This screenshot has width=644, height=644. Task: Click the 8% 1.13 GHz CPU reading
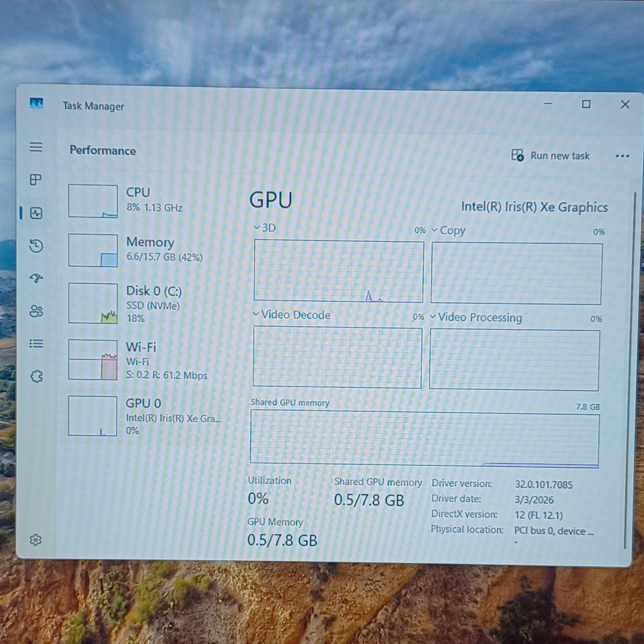[154, 208]
